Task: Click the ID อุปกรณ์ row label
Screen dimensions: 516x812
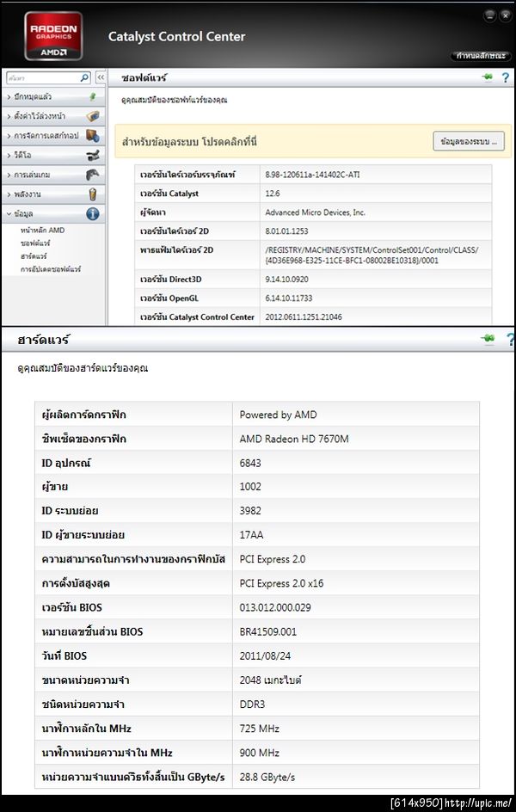Action: [x=65, y=463]
